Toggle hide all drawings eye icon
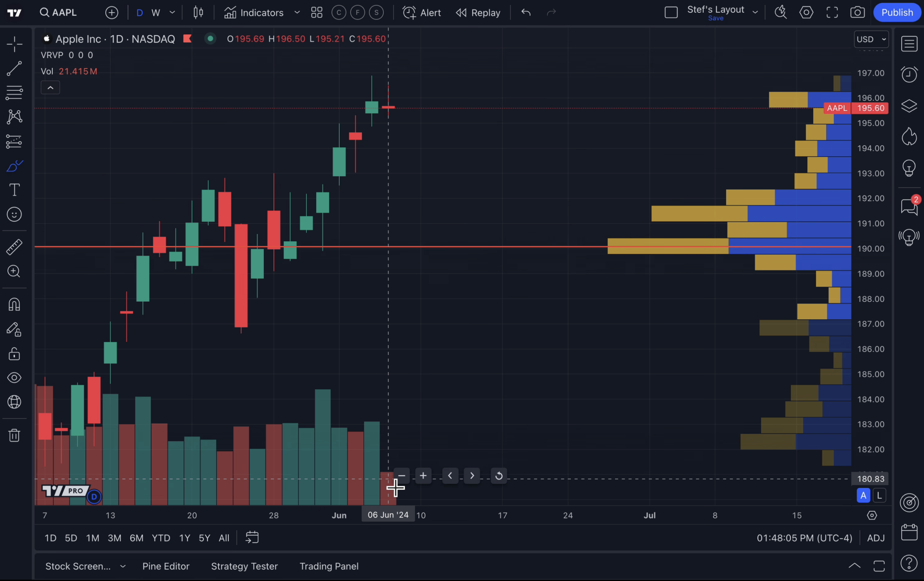The height and width of the screenshot is (581, 924). pyautogui.click(x=14, y=378)
